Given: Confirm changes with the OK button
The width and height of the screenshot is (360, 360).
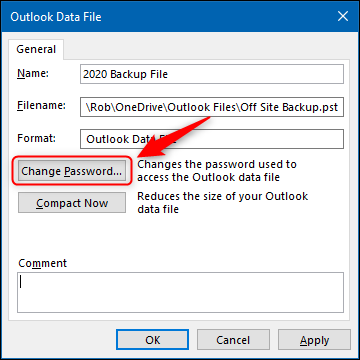Looking at the screenshot, I should coord(153,340).
